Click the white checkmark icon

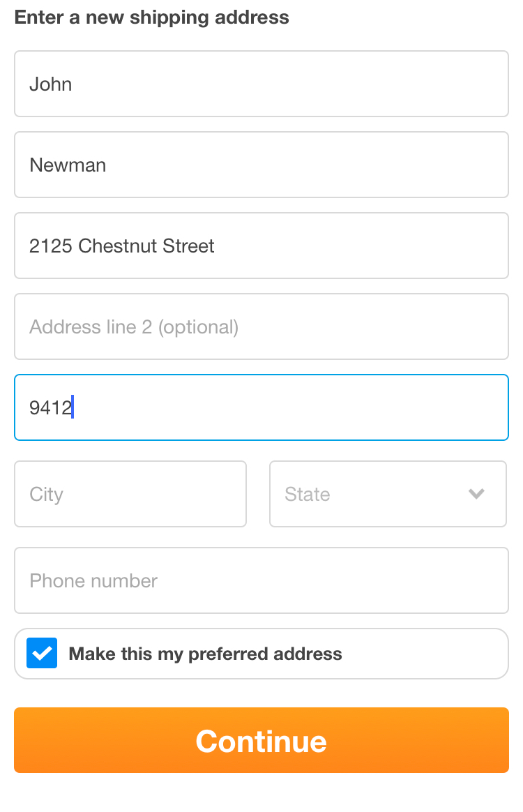tap(42, 654)
